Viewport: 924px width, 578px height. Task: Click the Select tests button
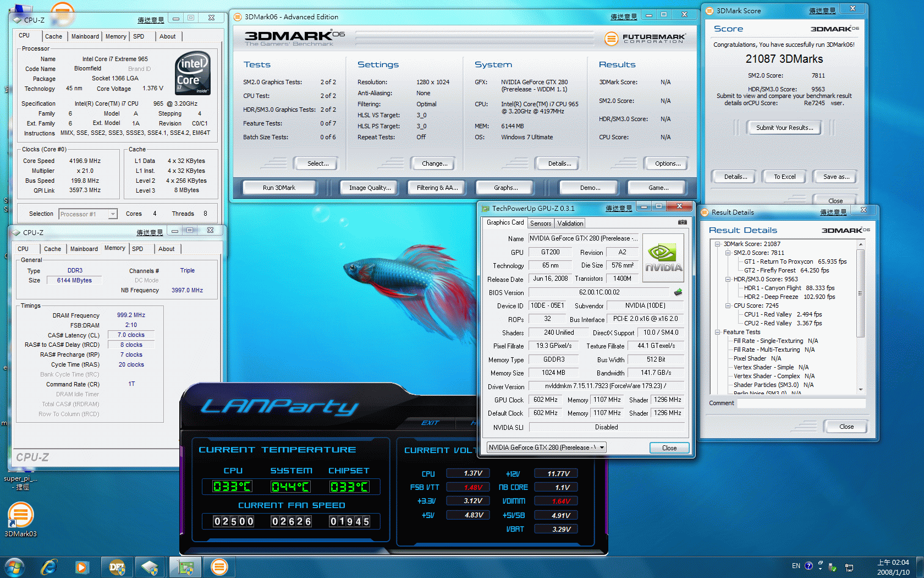point(318,163)
